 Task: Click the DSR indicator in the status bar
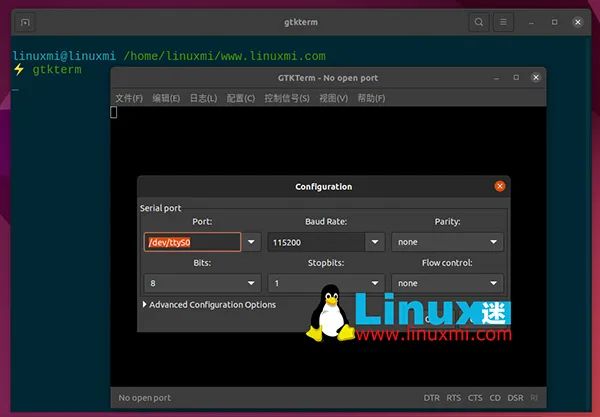pos(515,398)
